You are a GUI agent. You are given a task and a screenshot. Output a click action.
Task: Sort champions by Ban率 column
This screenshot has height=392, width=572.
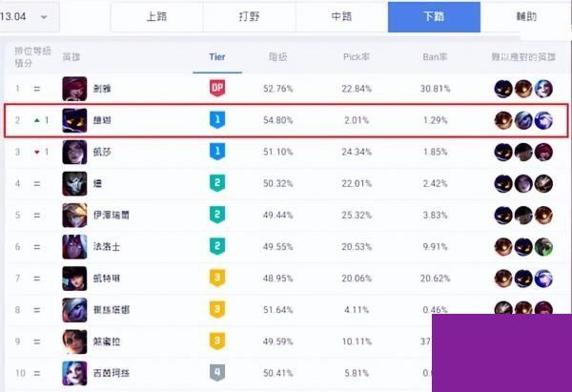[x=435, y=56]
